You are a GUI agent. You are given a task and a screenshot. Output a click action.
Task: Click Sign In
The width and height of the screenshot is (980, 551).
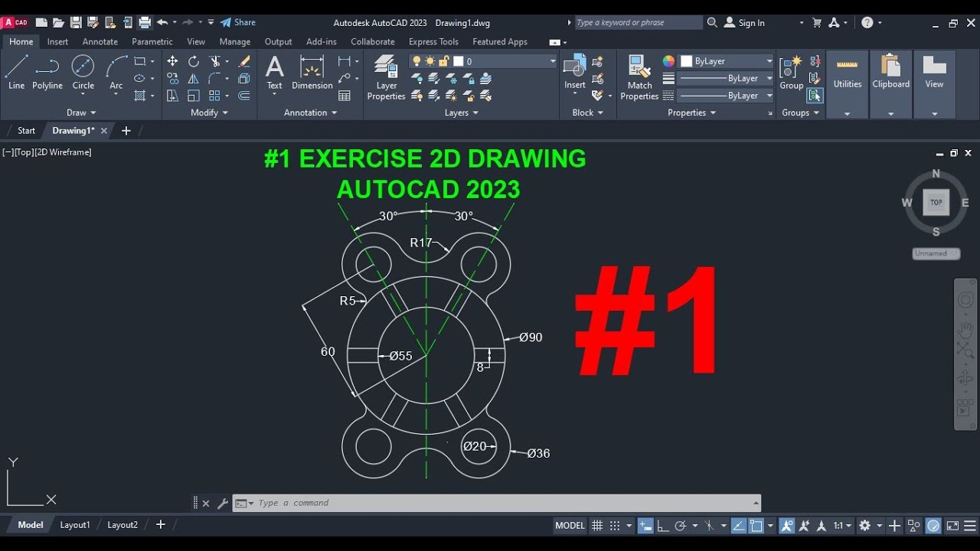[744, 23]
